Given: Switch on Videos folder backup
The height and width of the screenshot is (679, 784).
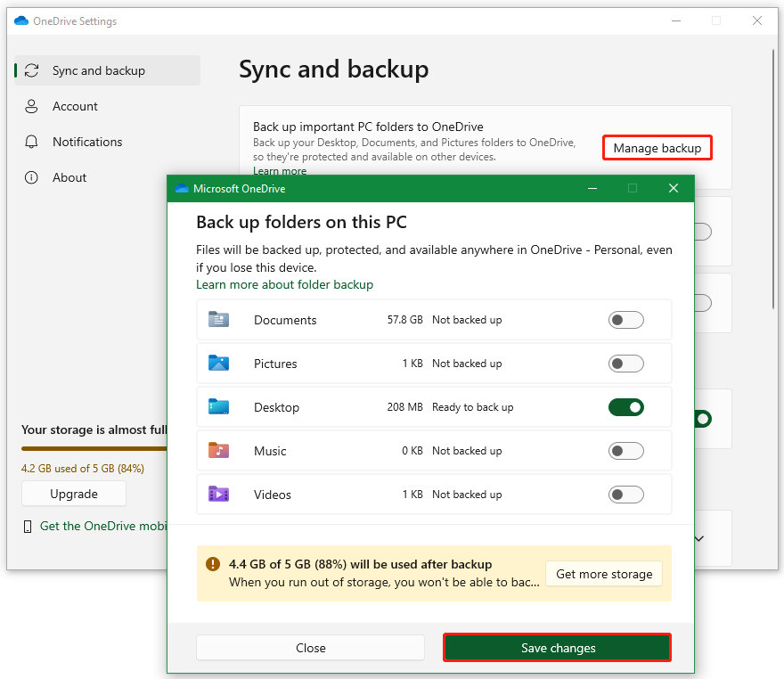Looking at the screenshot, I should point(626,495).
